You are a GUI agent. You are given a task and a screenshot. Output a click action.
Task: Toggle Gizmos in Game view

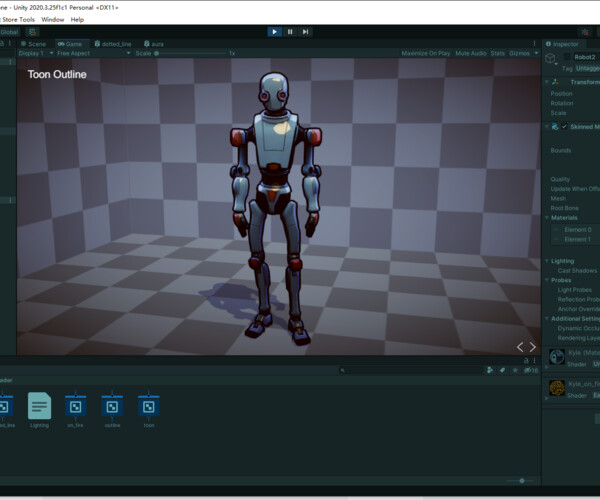click(519, 53)
